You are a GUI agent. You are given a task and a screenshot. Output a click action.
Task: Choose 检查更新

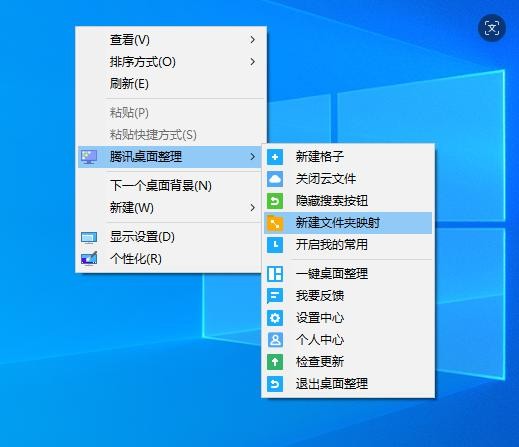coord(348,362)
